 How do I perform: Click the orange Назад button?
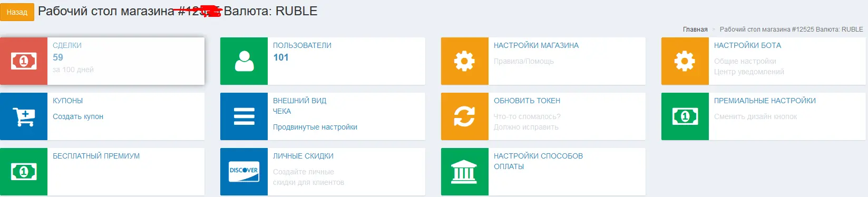pyautogui.click(x=17, y=12)
